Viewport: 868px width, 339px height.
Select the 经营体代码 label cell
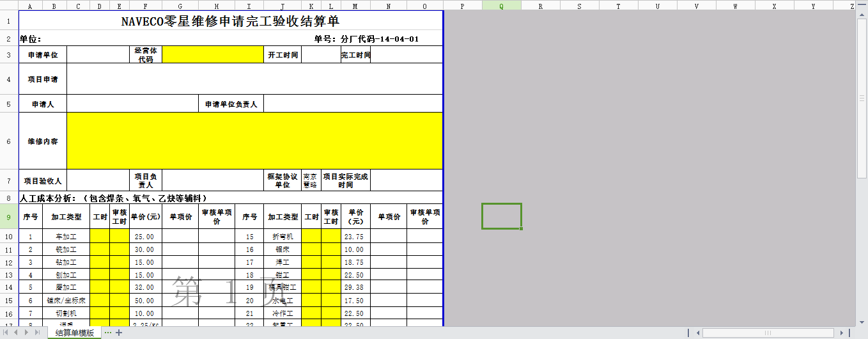tap(146, 55)
